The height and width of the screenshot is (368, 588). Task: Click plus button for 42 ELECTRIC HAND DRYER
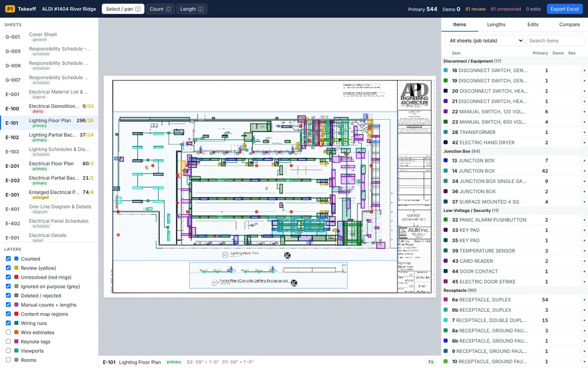coord(584,143)
